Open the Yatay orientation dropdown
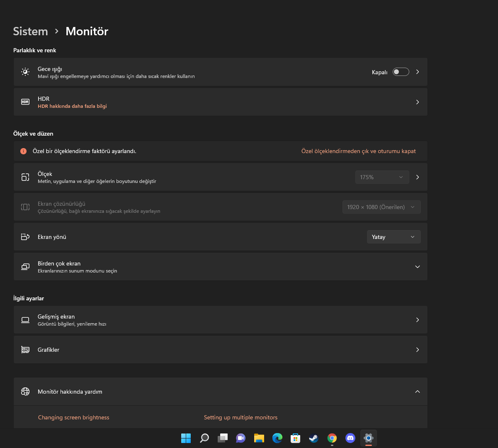The width and height of the screenshot is (498, 448). [x=394, y=237]
